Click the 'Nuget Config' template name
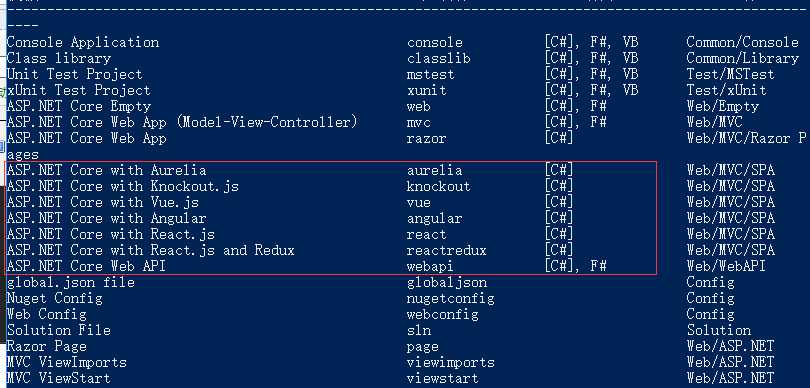The height and width of the screenshot is (388, 810). click(x=54, y=299)
